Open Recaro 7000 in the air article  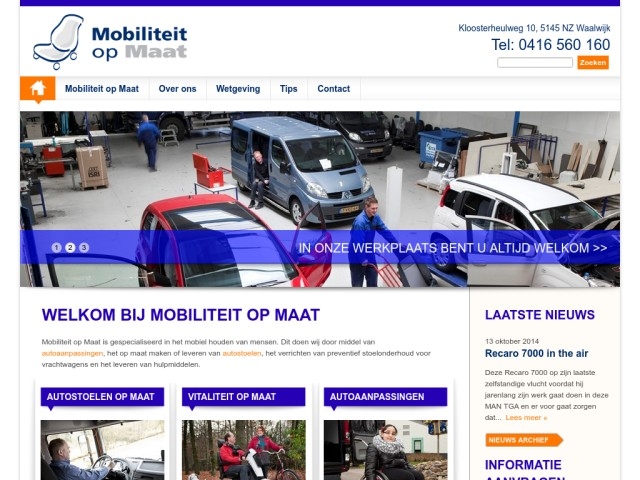[536, 353]
